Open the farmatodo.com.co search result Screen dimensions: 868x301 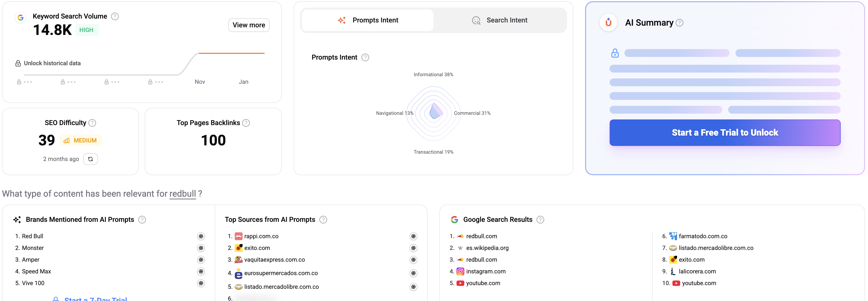(x=702, y=236)
